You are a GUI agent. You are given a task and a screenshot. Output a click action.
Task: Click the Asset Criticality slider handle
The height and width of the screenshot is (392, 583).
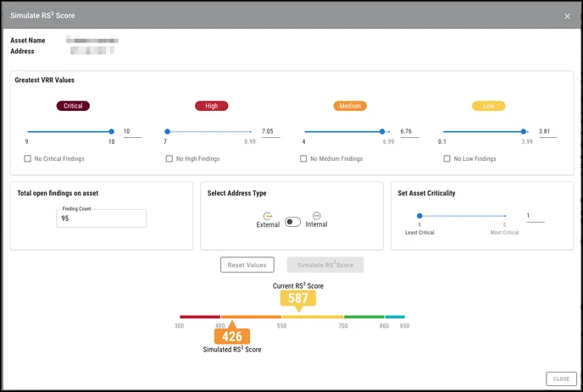(419, 216)
